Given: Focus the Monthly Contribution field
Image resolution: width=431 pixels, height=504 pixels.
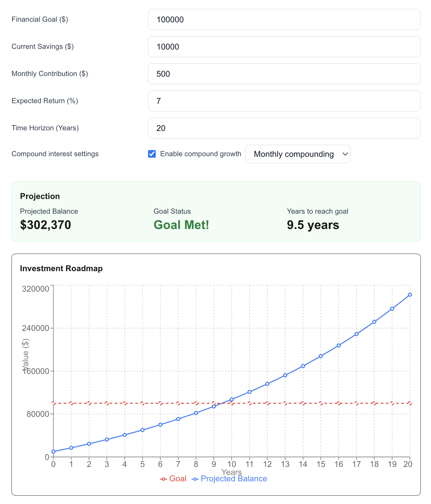Looking at the screenshot, I should click(284, 74).
